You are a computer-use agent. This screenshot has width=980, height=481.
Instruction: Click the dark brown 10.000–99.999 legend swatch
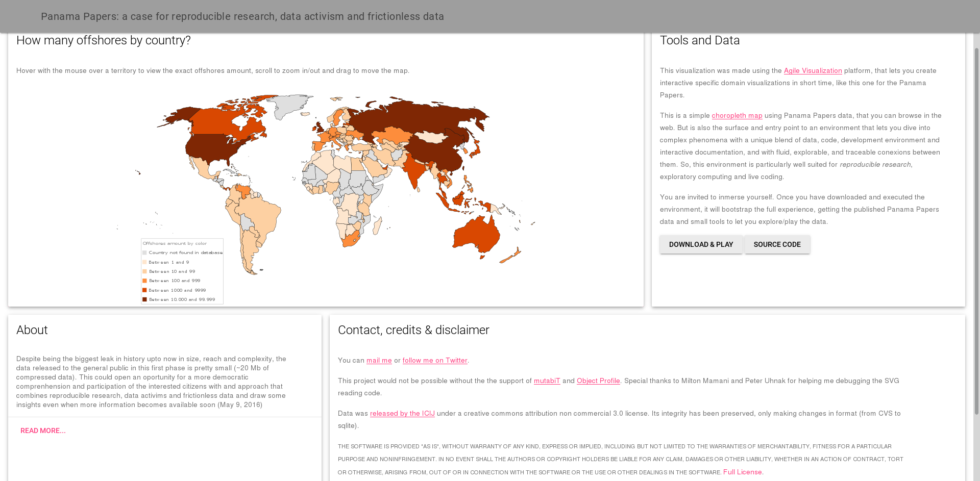tap(144, 299)
